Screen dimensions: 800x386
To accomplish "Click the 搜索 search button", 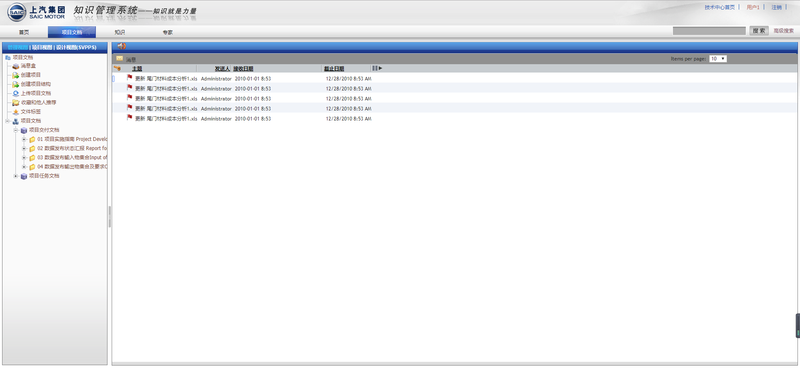I will [759, 31].
